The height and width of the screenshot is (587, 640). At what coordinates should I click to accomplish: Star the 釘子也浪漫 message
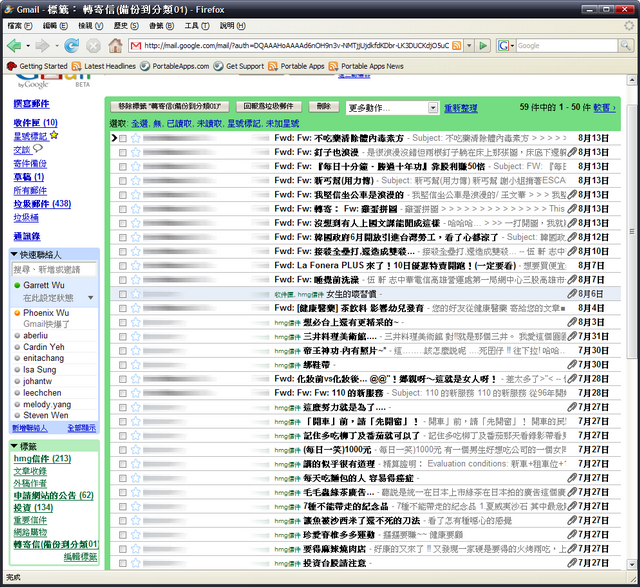coord(136,153)
